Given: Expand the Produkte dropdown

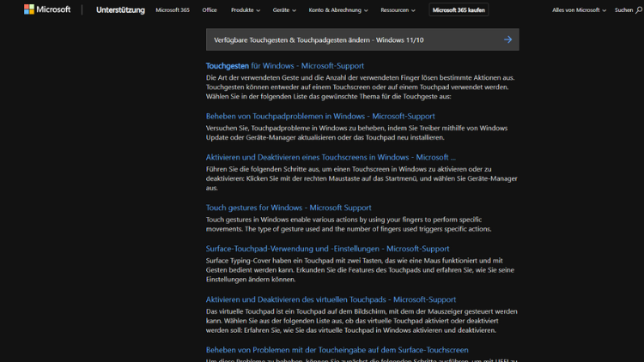Looking at the screenshot, I should [246, 9].
